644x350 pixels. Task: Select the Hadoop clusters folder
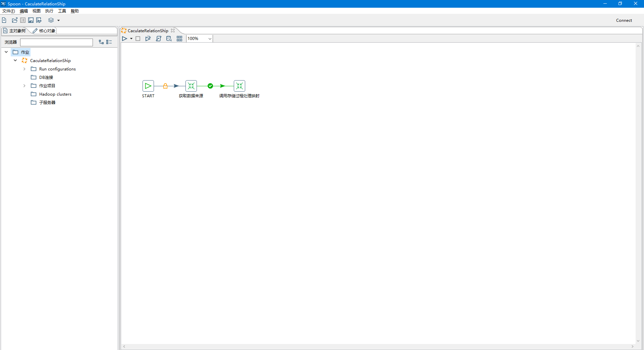(51, 94)
